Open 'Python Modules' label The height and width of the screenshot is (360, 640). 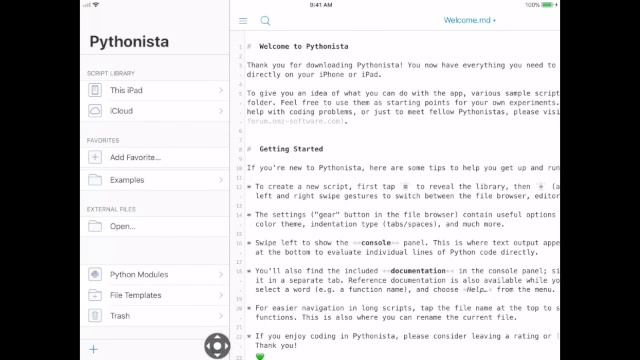(139, 274)
